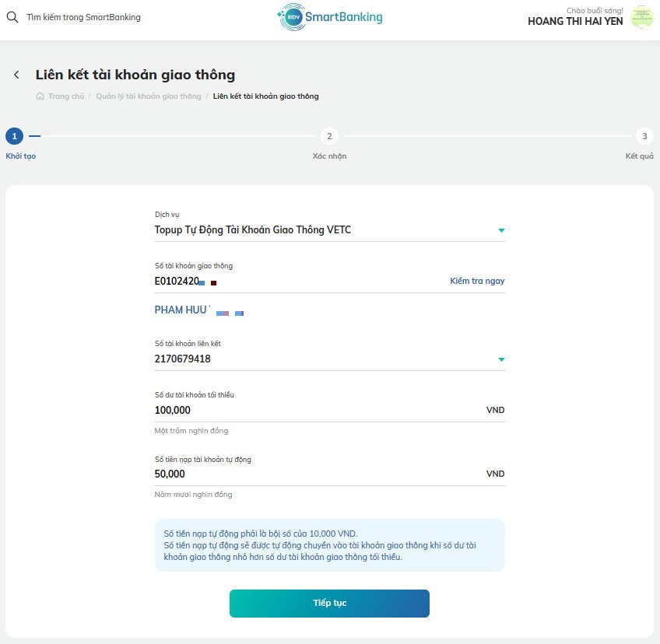
Task: Open the Topup Tự Động VETC service selector
Action: pos(329,230)
